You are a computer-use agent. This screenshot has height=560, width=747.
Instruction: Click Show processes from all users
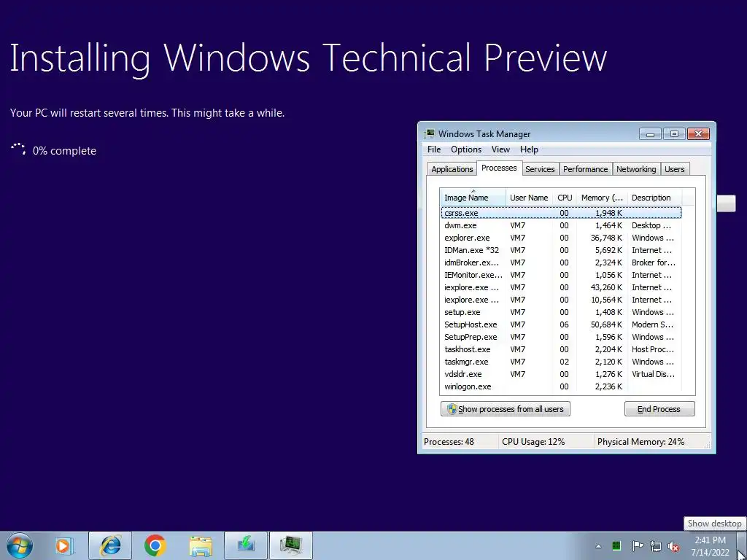505,409
